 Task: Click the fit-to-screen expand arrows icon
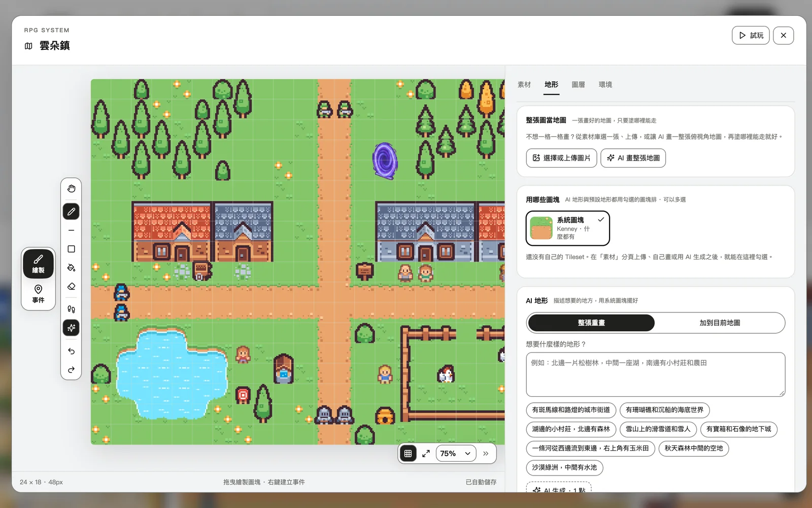click(x=426, y=453)
